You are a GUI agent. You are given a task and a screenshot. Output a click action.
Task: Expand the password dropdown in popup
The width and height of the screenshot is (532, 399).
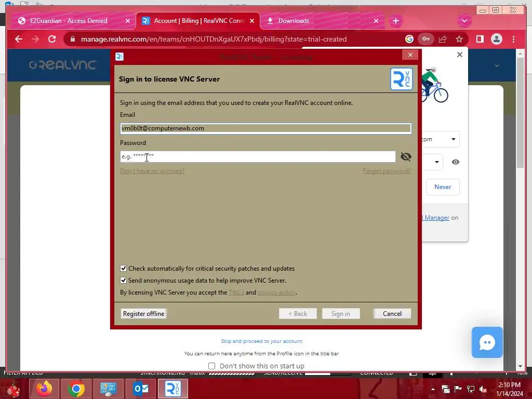(436, 162)
